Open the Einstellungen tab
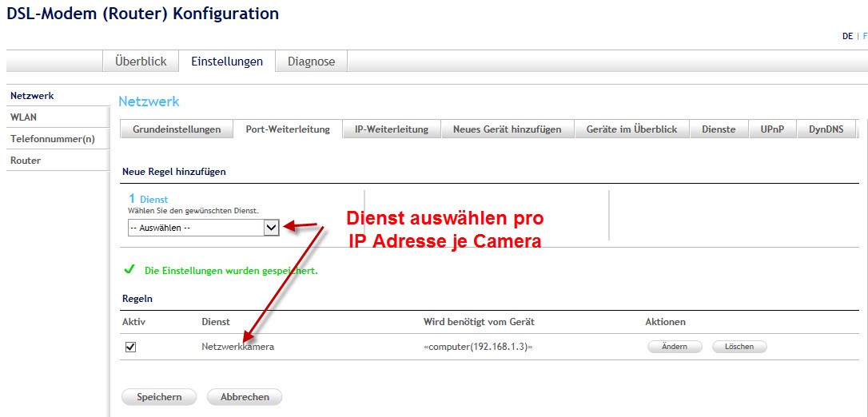This screenshot has width=868, height=417. pos(227,62)
